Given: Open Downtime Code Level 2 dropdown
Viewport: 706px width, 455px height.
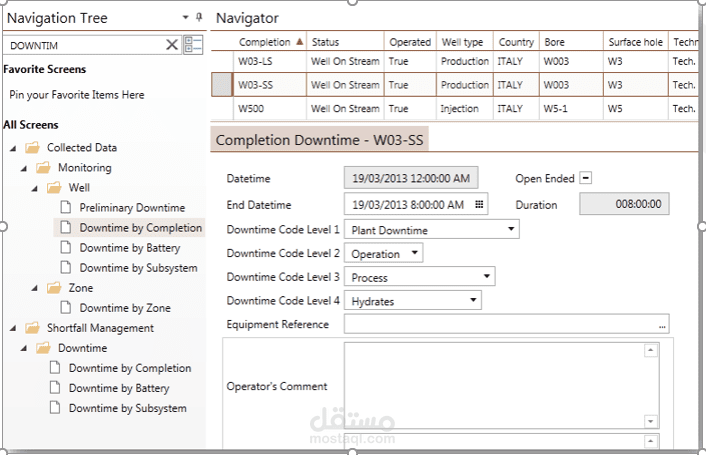Looking at the screenshot, I should [x=415, y=252].
